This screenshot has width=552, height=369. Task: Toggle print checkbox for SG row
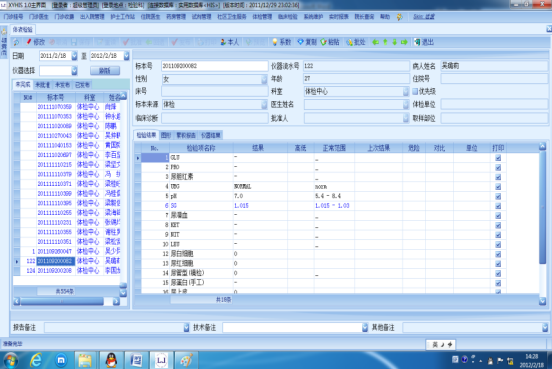[498, 206]
